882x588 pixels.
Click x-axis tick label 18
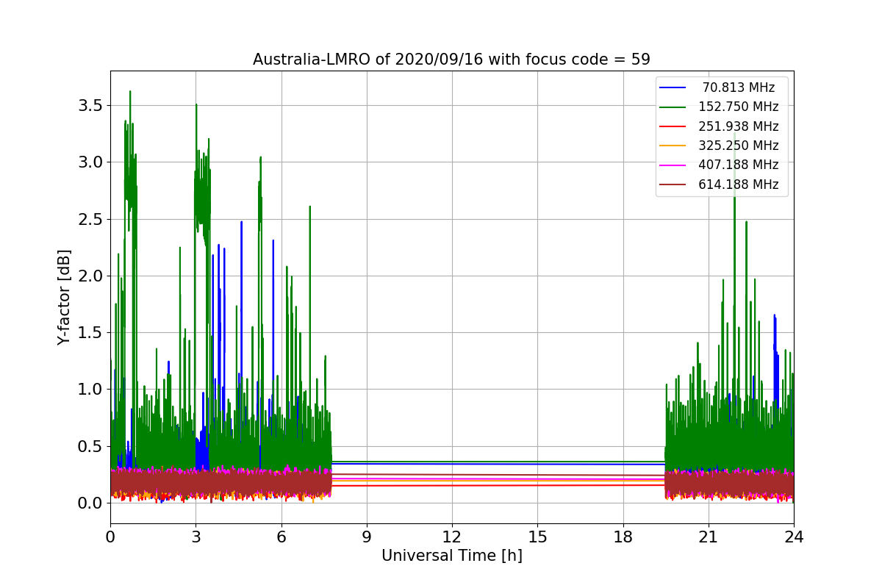click(x=623, y=537)
